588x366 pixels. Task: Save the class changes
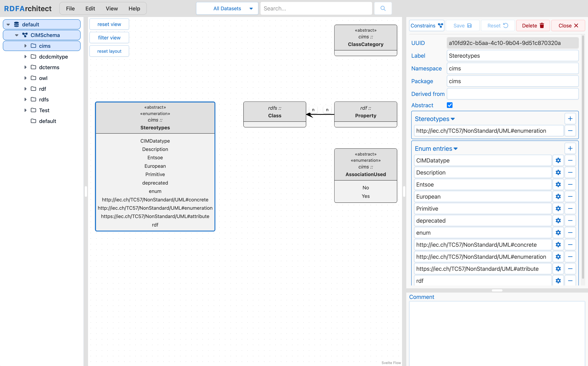click(x=462, y=26)
